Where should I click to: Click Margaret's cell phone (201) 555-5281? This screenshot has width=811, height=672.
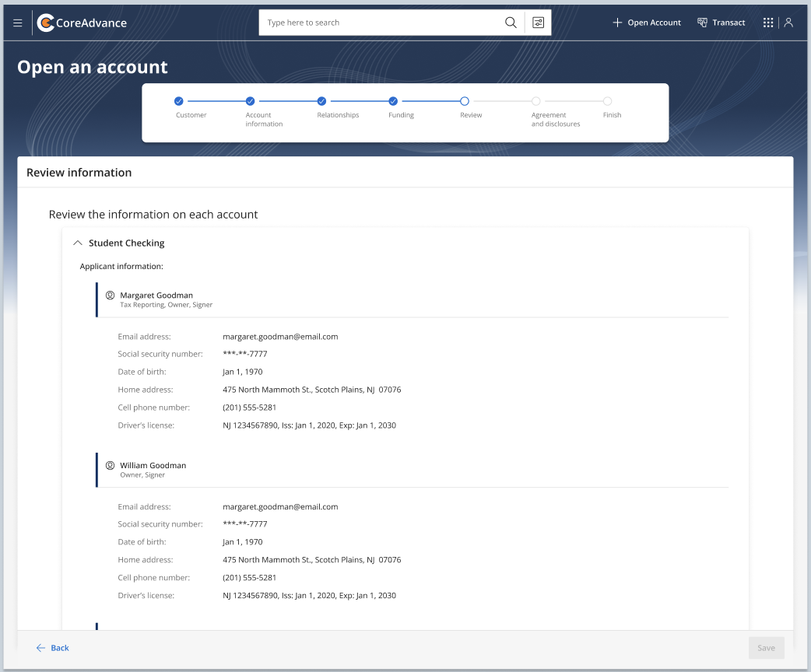249,408
